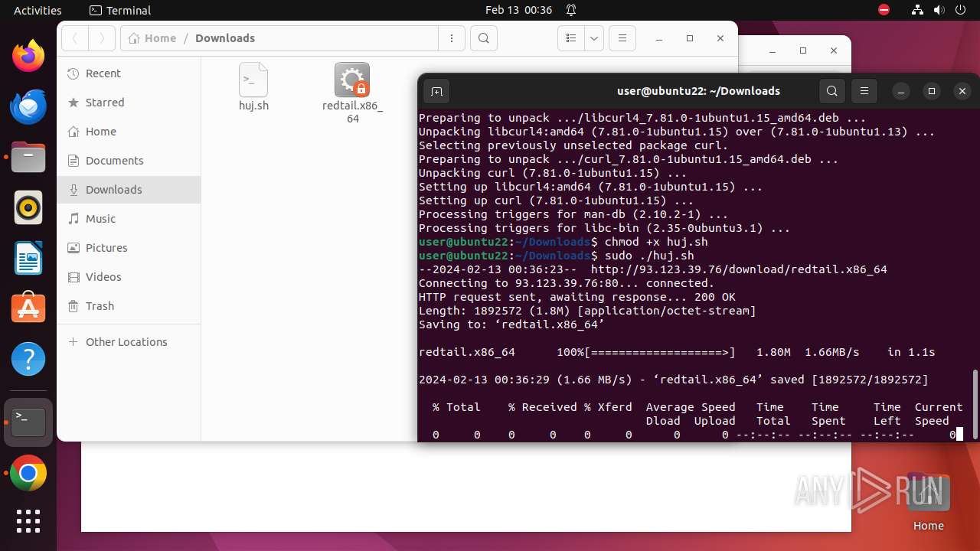This screenshot has width=980, height=551.
Task: Go to Home in Files sidebar
Action: point(129,132)
